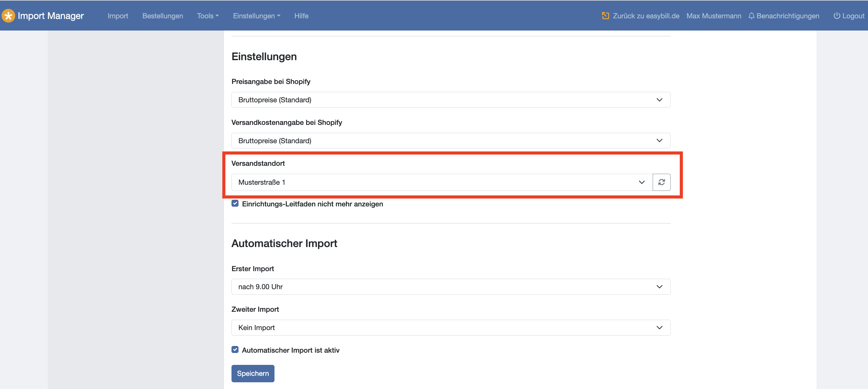Click the Erster Import label

[253, 269]
